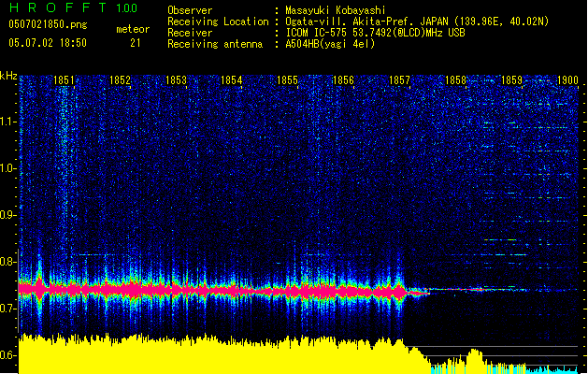Click the 0.7 kHz frequency label
588x374 pixels.
point(7,309)
